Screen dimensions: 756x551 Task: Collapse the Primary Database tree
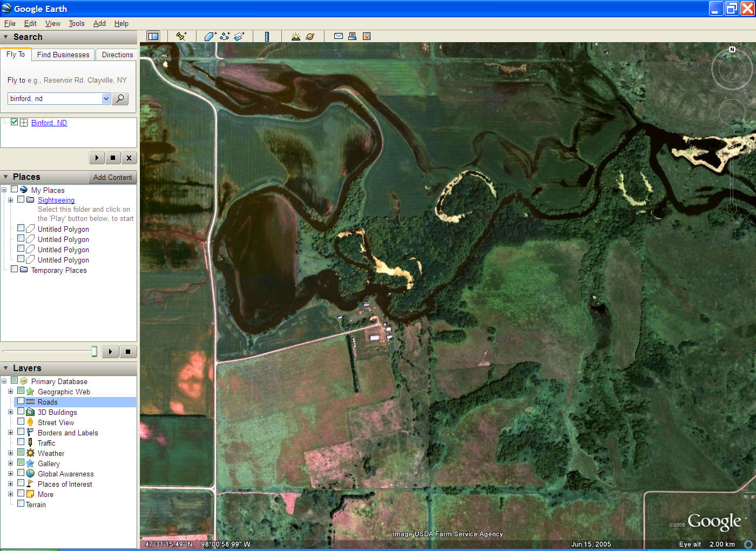[x=4, y=381]
